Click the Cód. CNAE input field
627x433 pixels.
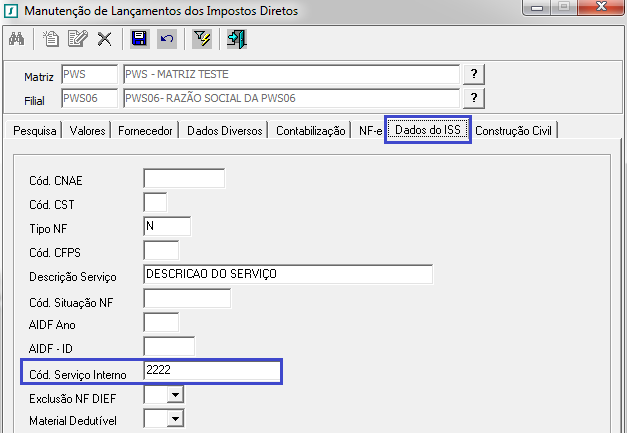tap(184, 178)
